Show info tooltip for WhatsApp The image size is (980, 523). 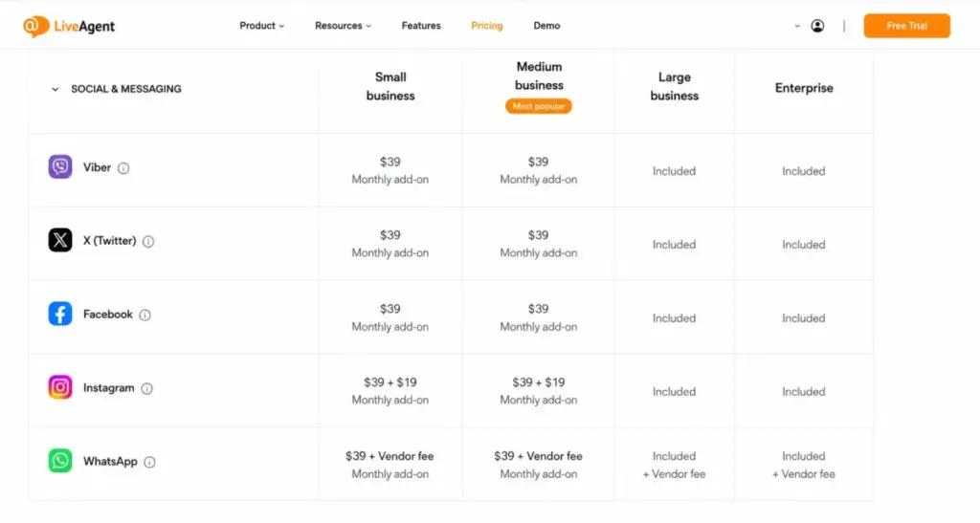click(149, 462)
